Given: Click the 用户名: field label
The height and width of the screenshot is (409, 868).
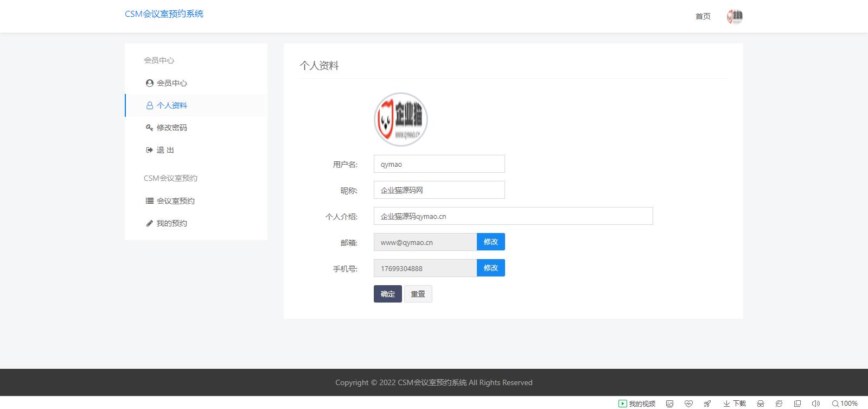Looking at the screenshot, I should 345,165.
